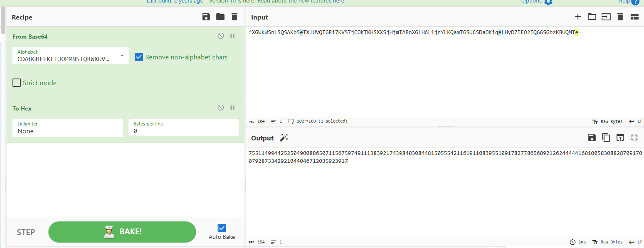Viewport: 644px width, 248px height.
Task: Enable Strict mode checkbox
Action: tap(17, 83)
